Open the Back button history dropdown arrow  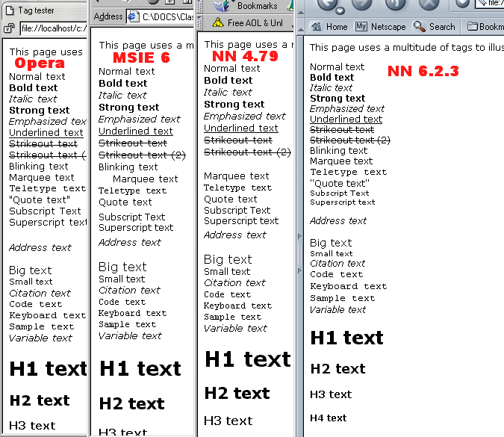click(340, 10)
